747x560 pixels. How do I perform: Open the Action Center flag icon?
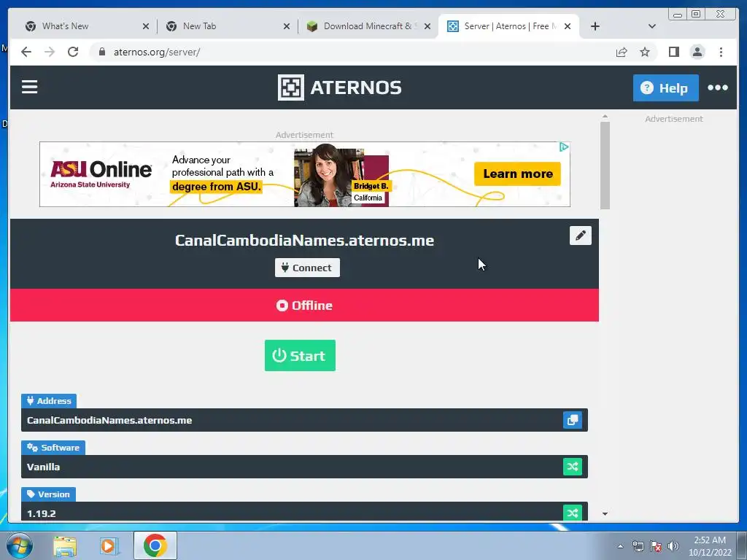(656, 546)
